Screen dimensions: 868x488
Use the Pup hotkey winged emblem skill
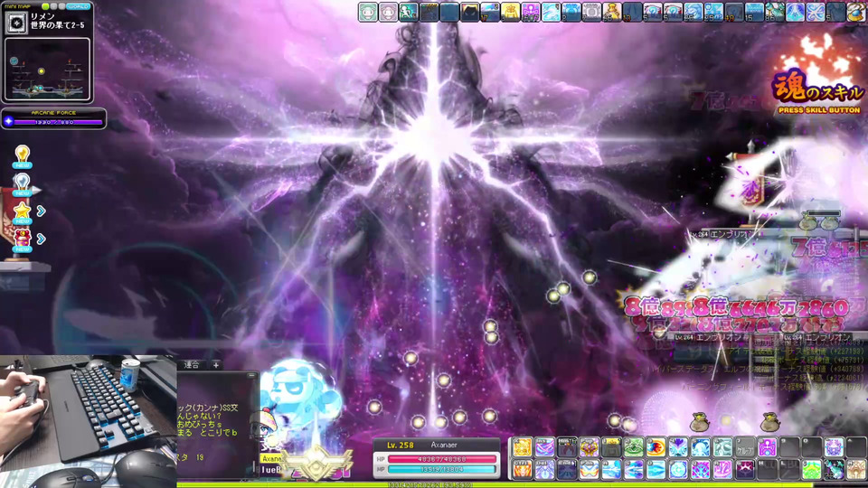click(x=589, y=447)
